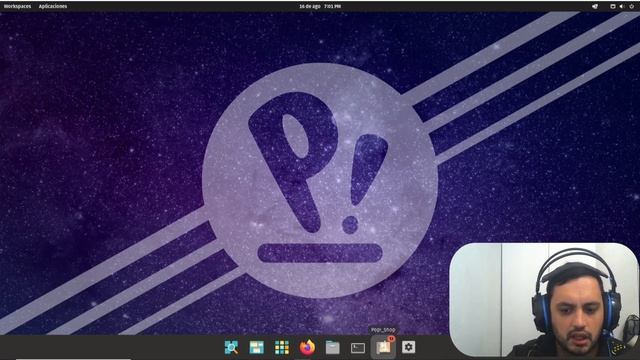Open the date and time clock menu
The image size is (640, 360).
[x=320, y=6]
